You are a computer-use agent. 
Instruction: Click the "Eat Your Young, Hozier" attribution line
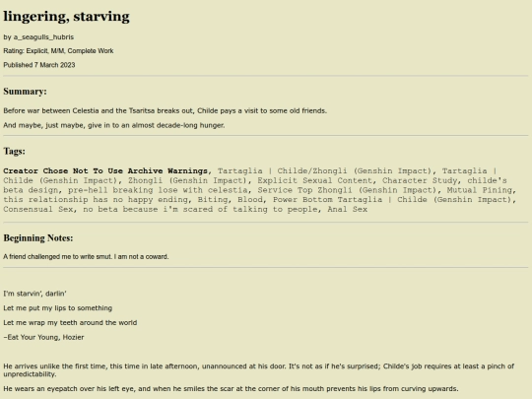pos(43,337)
